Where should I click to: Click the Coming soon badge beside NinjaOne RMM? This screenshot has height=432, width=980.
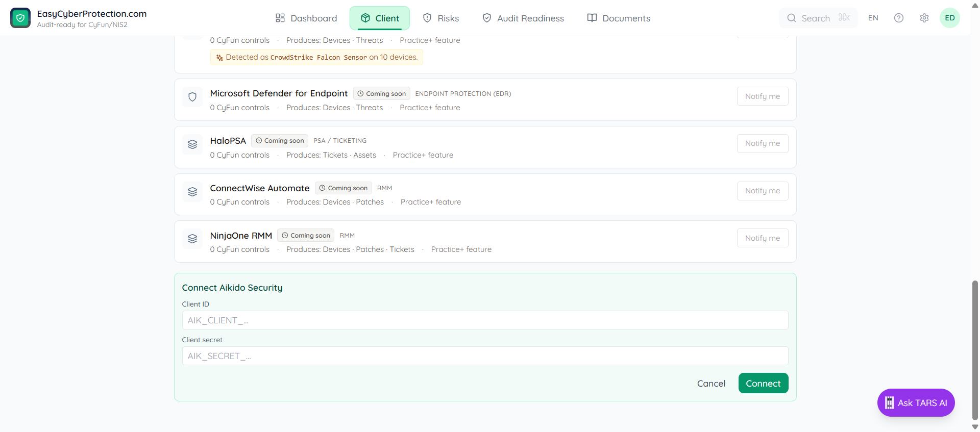pos(306,236)
